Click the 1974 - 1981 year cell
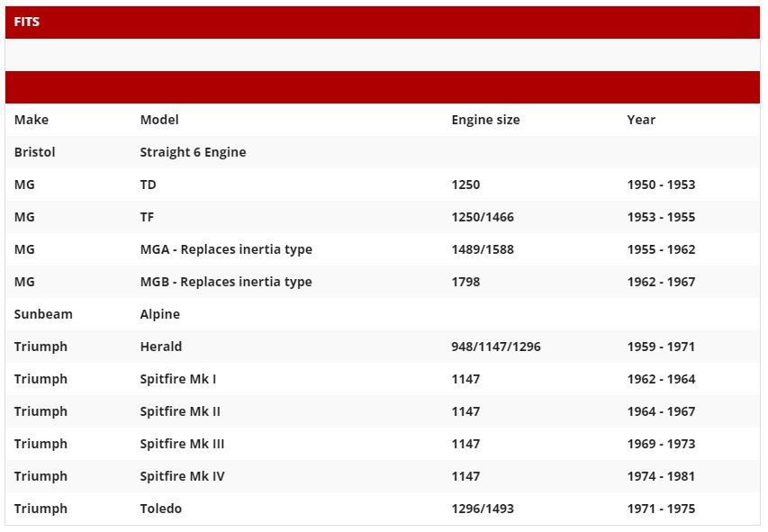 (x=661, y=475)
